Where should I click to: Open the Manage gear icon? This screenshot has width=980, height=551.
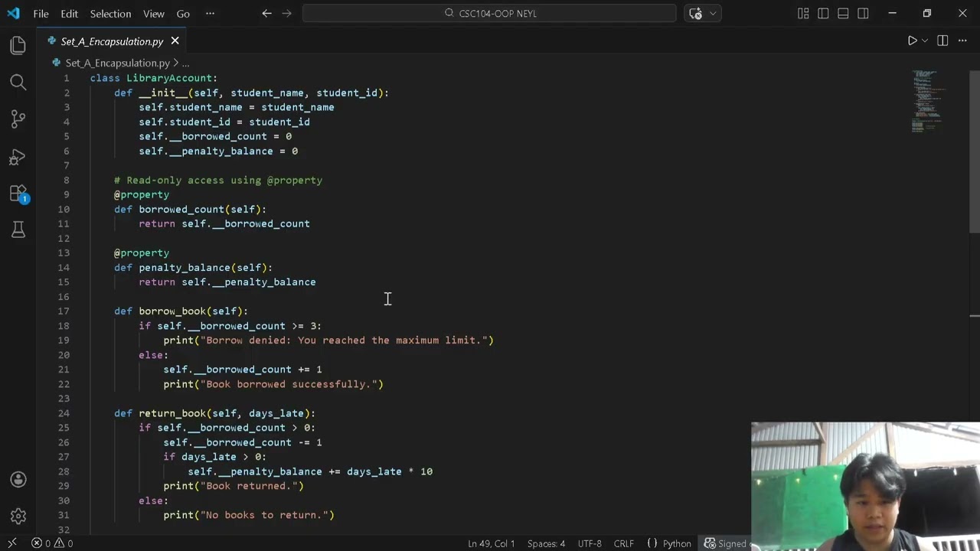pyautogui.click(x=18, y=517)
